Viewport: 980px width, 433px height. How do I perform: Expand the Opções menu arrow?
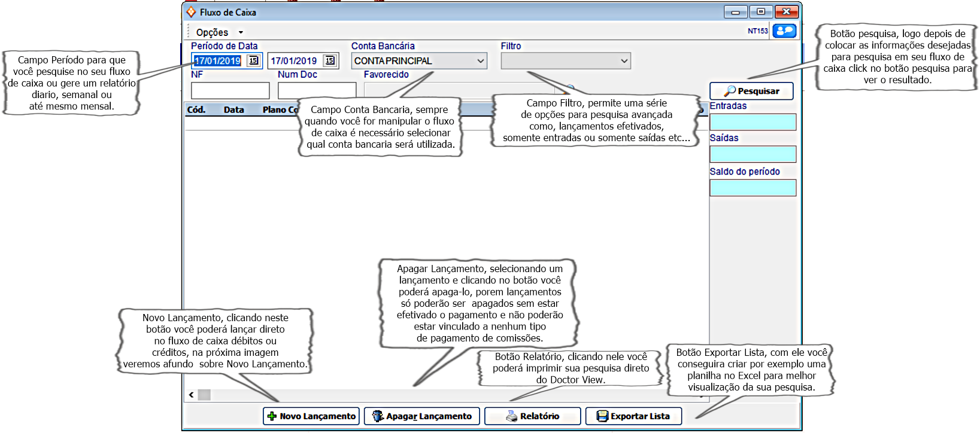pos(241,33)
